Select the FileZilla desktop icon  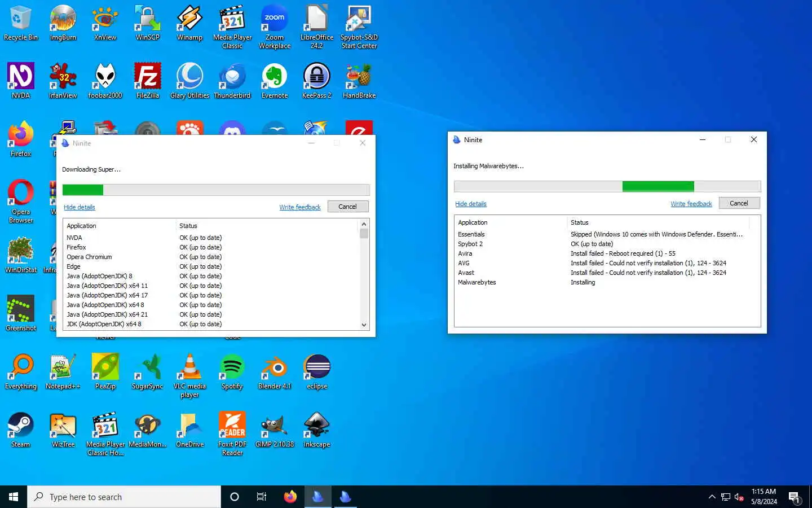pos(147,81)
